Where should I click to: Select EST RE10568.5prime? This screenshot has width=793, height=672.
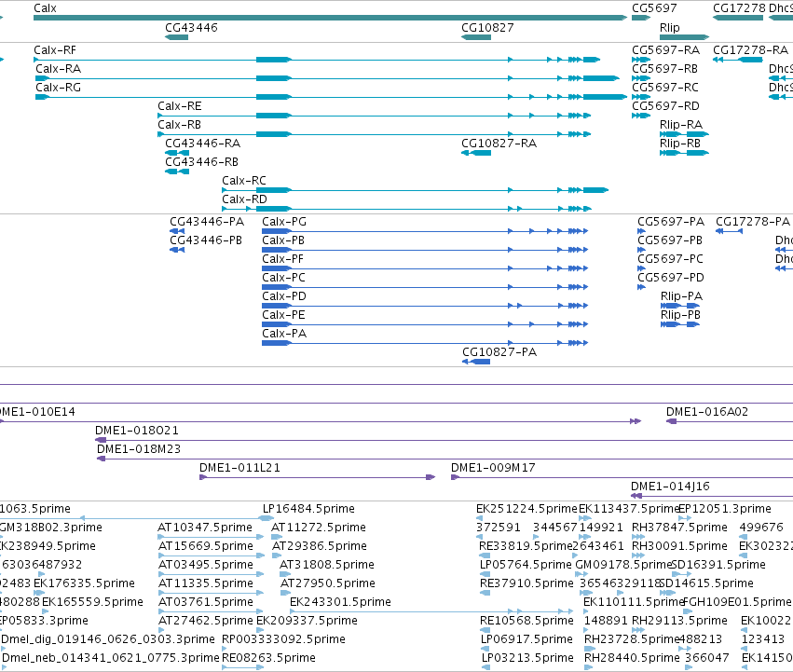(526, 621)
